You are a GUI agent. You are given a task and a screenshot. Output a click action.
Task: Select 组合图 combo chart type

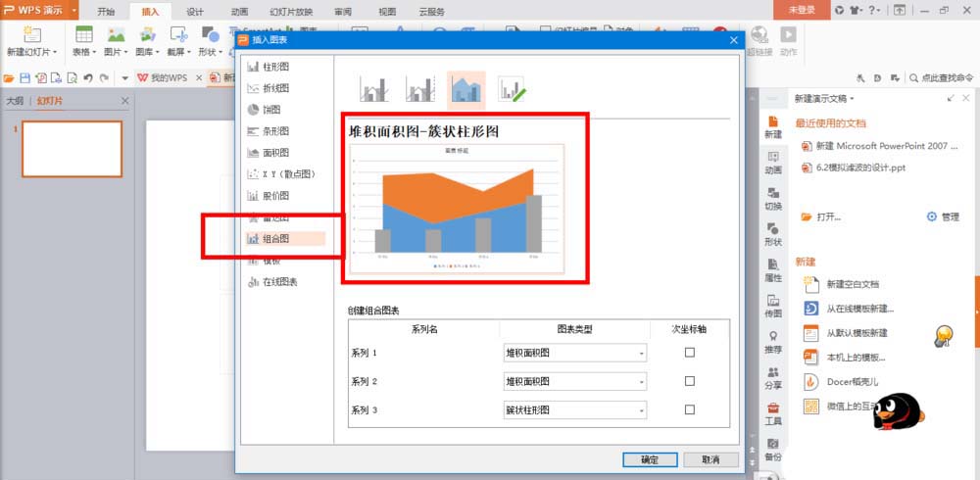click(285, 238)
